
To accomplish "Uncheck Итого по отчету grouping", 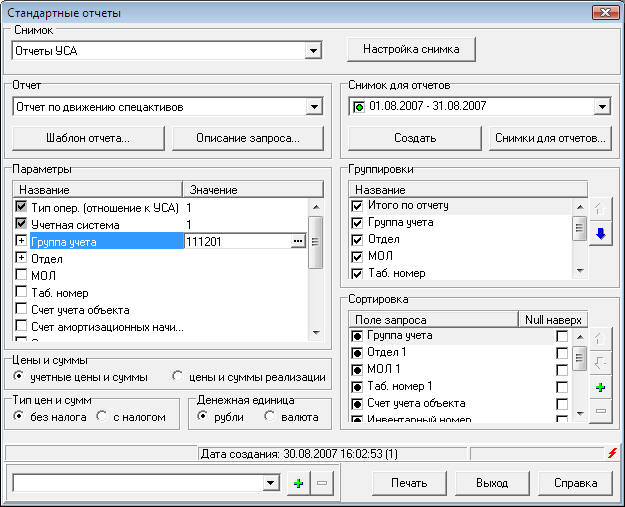I will pyautogui.click(x=357, y=206).
